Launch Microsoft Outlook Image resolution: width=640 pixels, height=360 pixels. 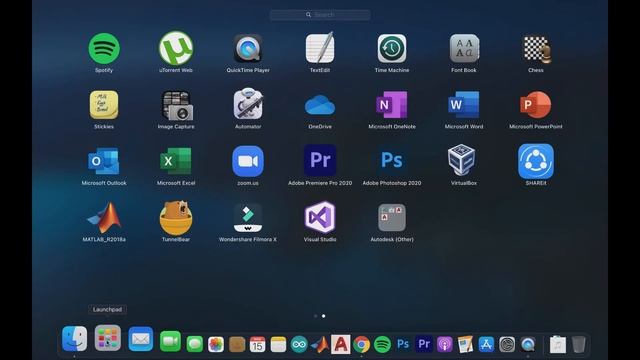coord(104,161)
